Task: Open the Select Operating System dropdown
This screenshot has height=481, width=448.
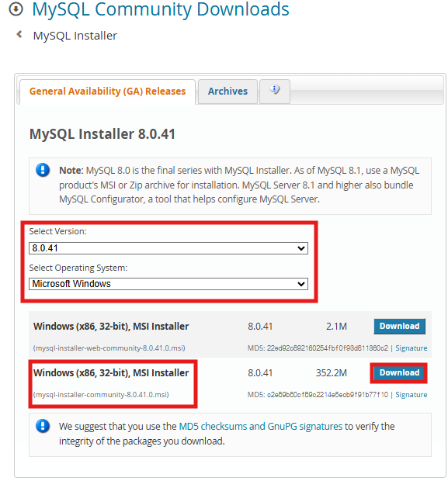Action: coord(168,284)
